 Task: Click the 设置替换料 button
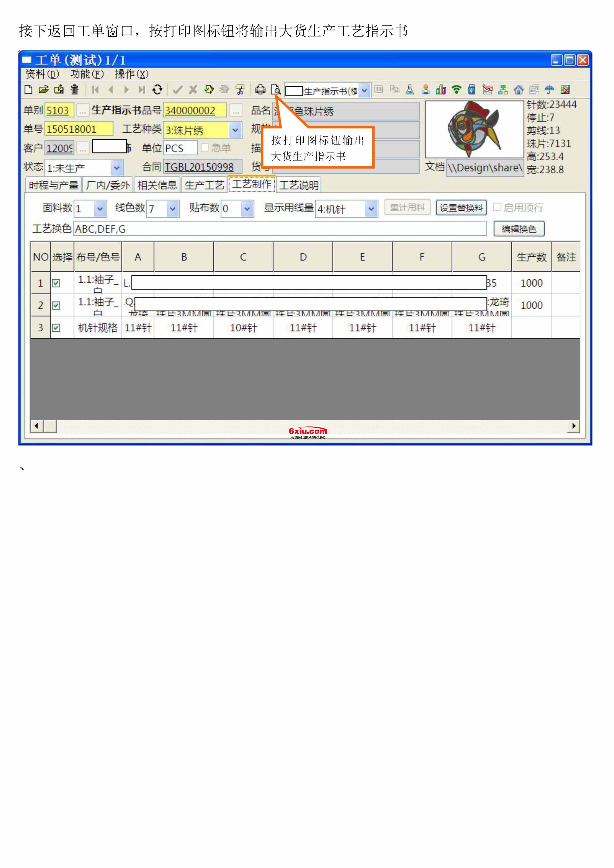click(x=461, y=208)
